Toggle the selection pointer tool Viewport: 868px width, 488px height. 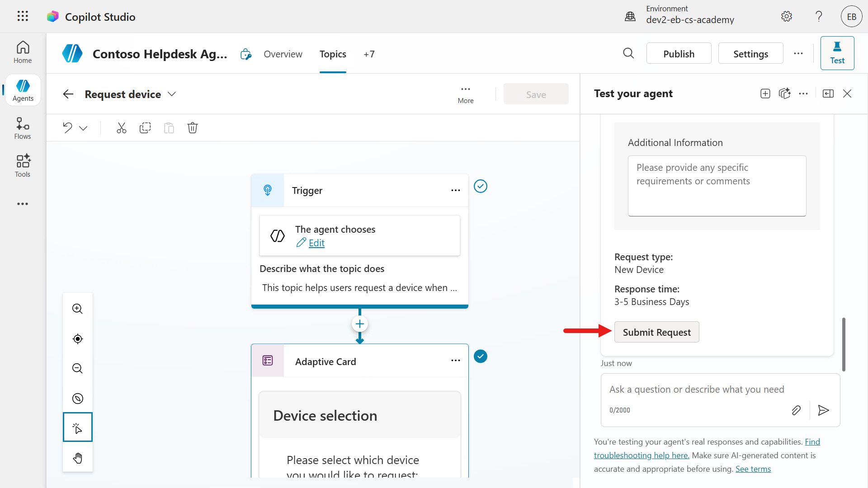click(78, 427)
